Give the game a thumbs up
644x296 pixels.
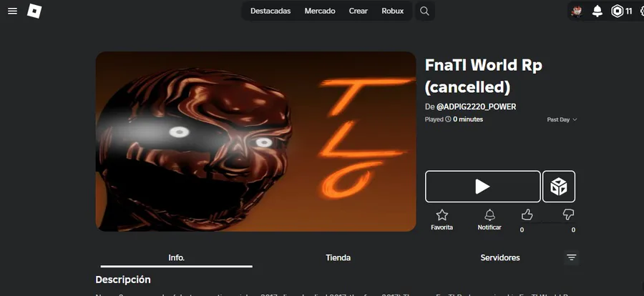(527, 214)
